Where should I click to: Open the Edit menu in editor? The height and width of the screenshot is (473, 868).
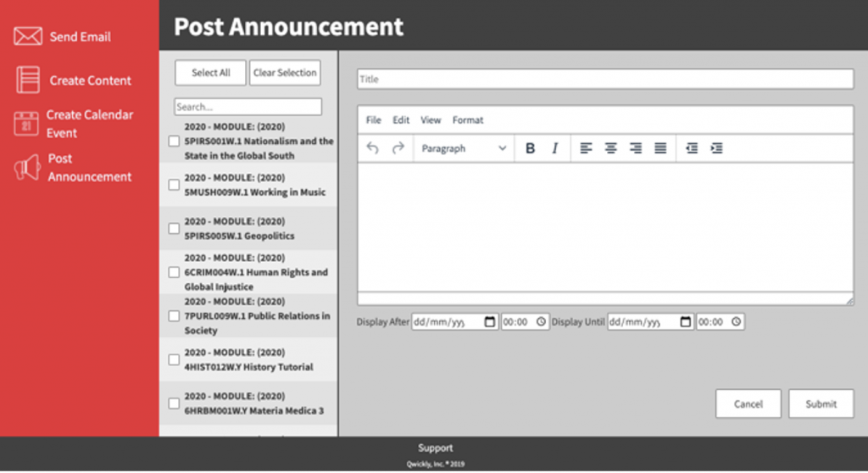point(401,120)
